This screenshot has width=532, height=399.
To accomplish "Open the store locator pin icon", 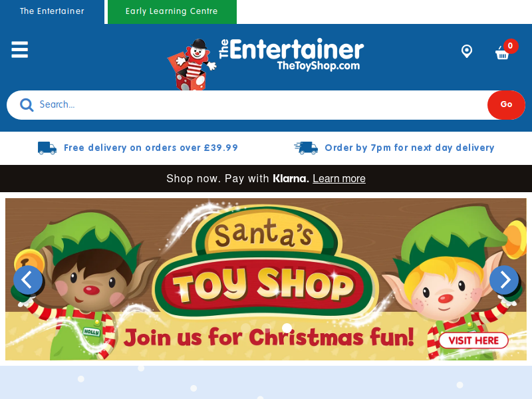I will pos(467,51).
